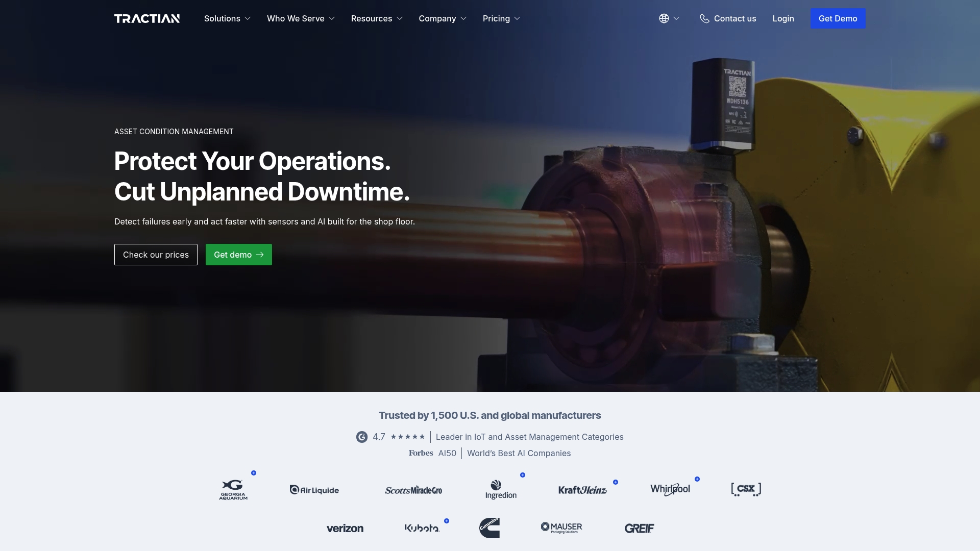Click the Georgia Aquarium logo

233,490
